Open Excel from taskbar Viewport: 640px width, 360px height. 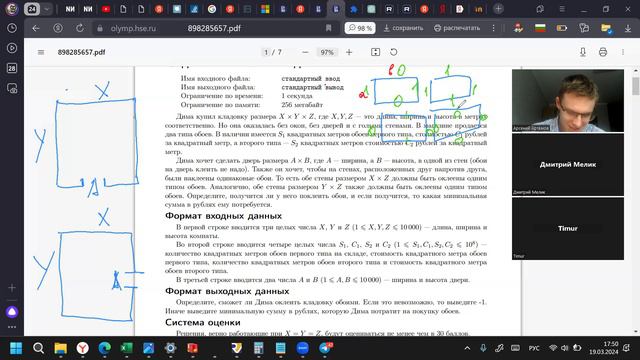coord(127,348)
